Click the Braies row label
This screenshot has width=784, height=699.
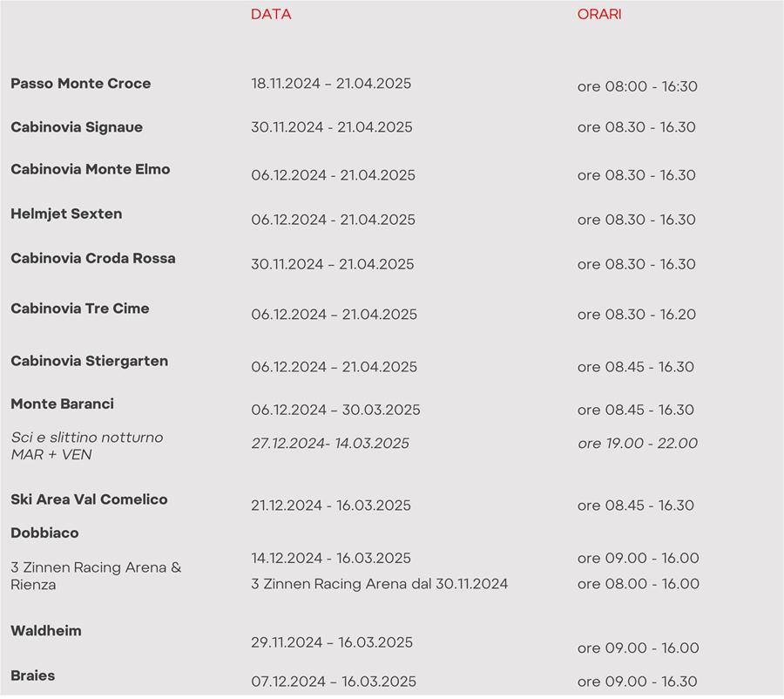(32, 675)
